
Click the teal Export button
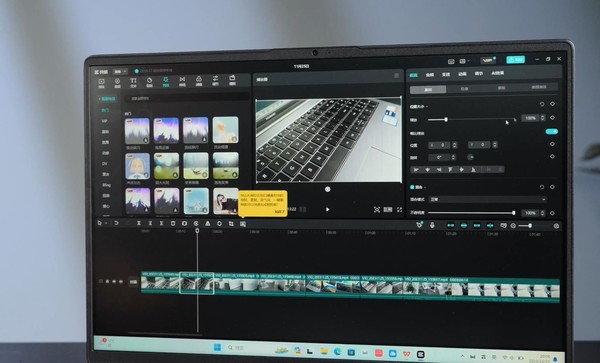(x=515, y=60)
